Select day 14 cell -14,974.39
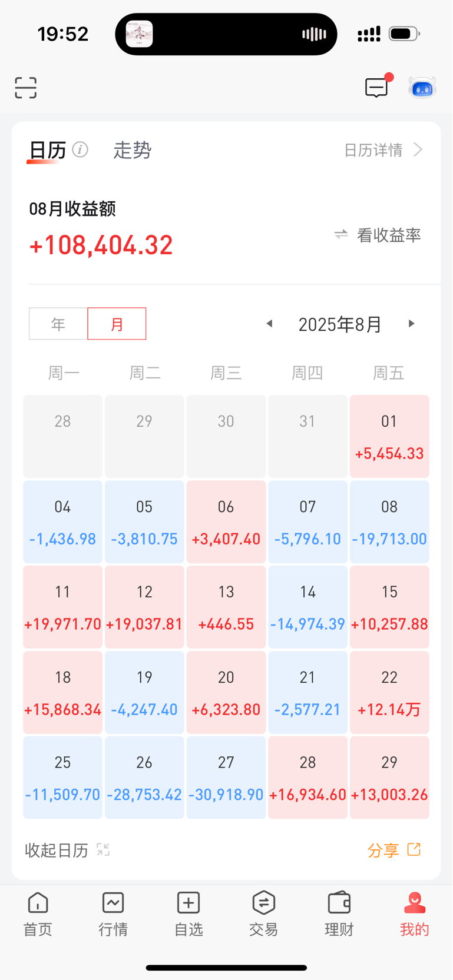 click(x=307, y=607)
